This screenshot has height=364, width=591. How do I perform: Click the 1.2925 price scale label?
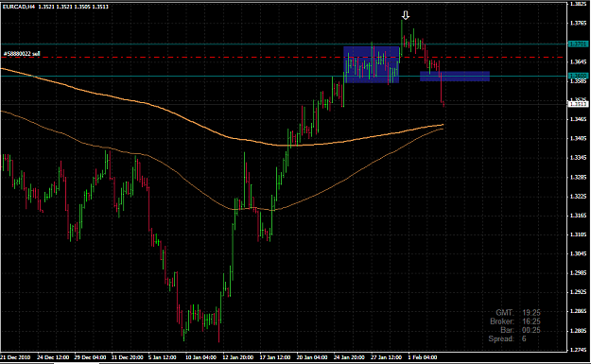tap(578, 291)
